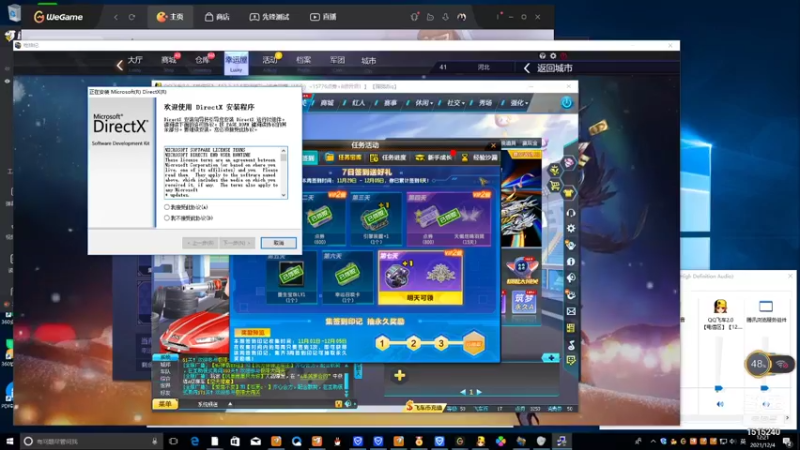Image resolution: width=800 pixels, height=450 pixels.
Task: Click 菜单 menu button in QQ Speed
Action: point(165,404)
